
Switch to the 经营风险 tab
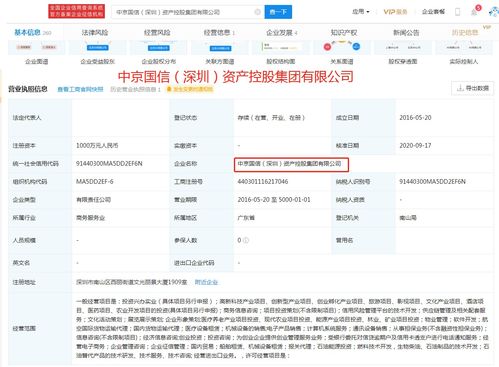pyautogui.click(x=157, y=32)
